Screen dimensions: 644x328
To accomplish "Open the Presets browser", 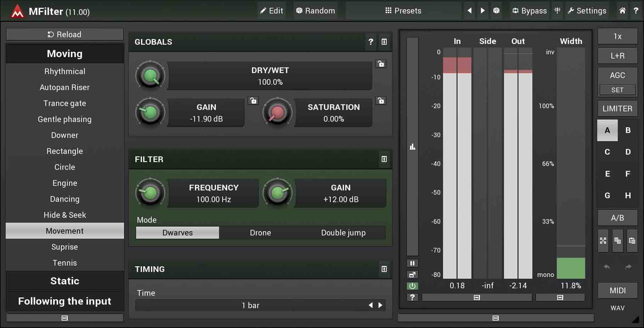I will (x=403, y=11).
